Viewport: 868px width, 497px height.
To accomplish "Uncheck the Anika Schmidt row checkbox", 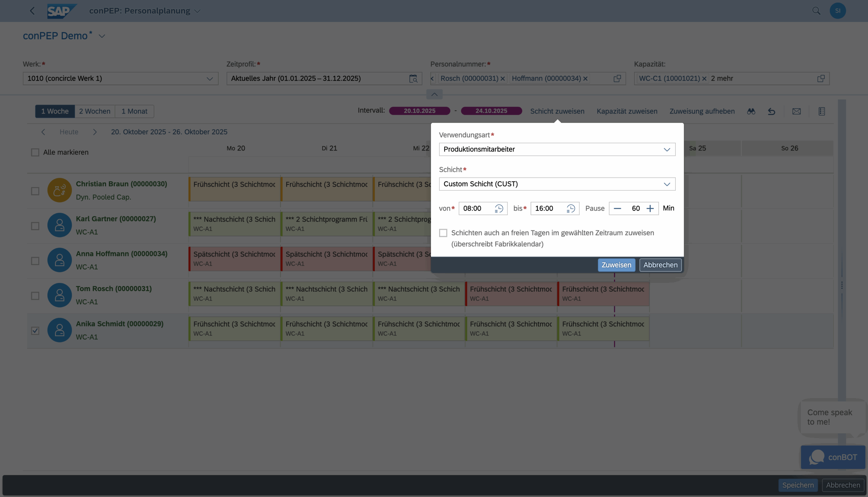I will pos(35,331).
